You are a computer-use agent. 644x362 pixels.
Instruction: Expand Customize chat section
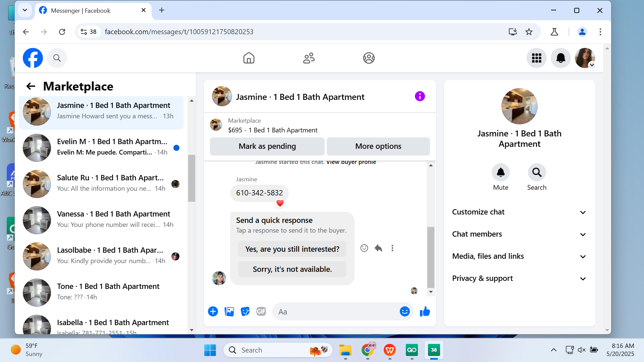519,212
